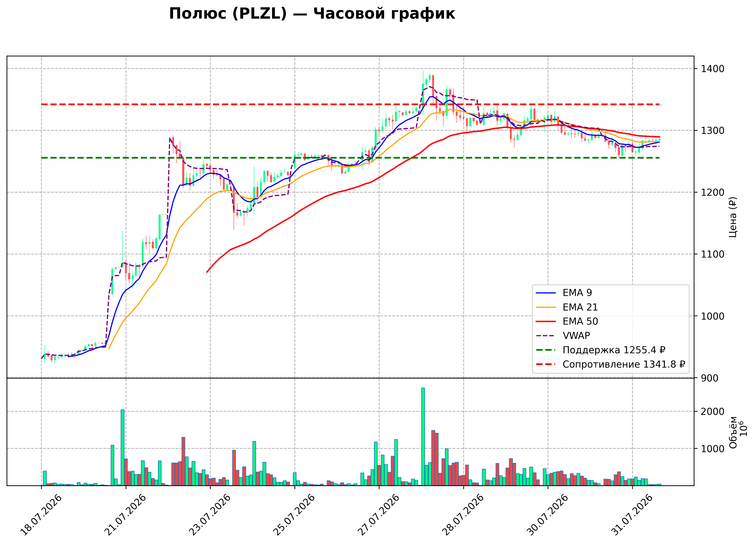The width and height of the screenshot is (756, 544).
Task: Click the date label "21.07.2026"
Action: click(x=125, y=515)
